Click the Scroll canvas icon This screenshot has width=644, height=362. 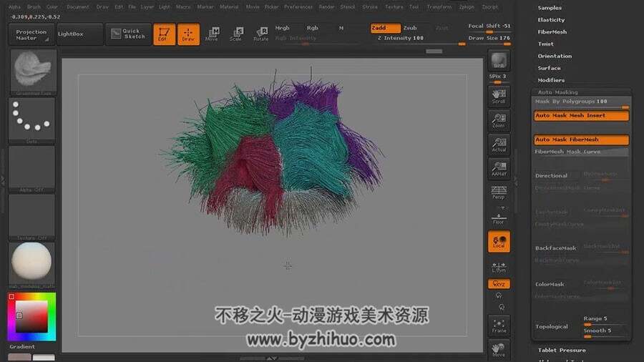[x=499, y=96]
